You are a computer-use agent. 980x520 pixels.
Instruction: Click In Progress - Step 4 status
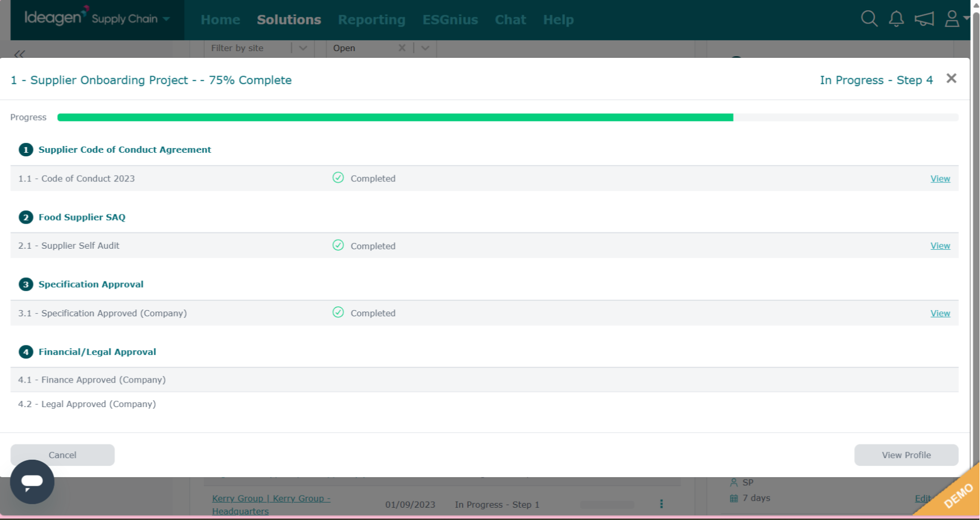[876, 80]
